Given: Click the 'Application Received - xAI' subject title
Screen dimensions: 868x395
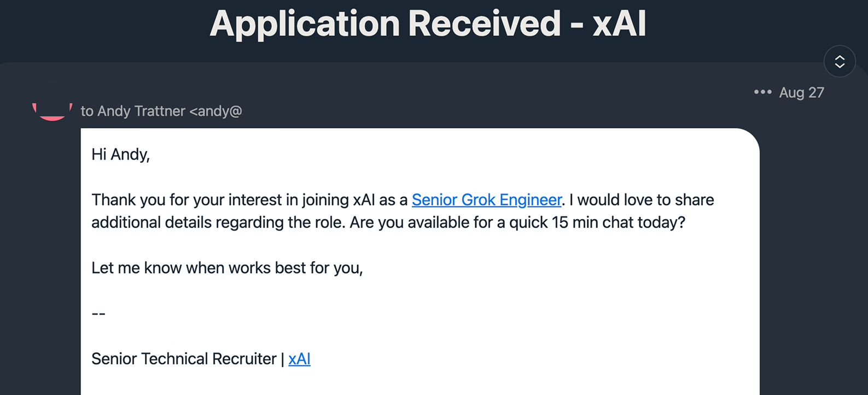Looking at the screenshot, I should point(428,23).
